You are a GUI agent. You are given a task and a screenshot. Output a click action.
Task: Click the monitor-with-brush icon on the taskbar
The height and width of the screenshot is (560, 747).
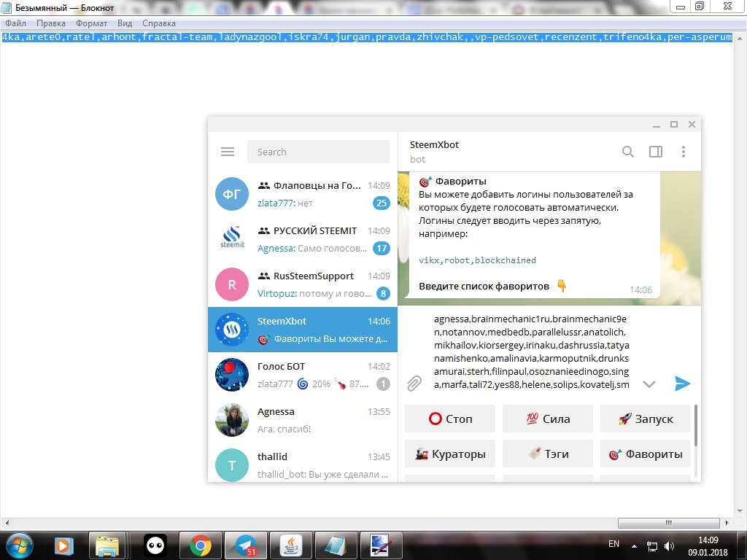(x=381, y=545)
